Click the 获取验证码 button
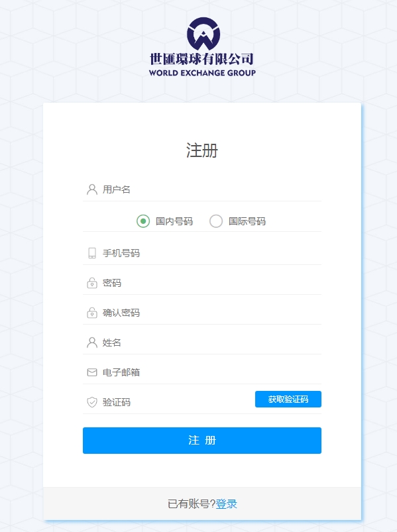The height and width of the screenshot is (532, 397). (288, 399)
